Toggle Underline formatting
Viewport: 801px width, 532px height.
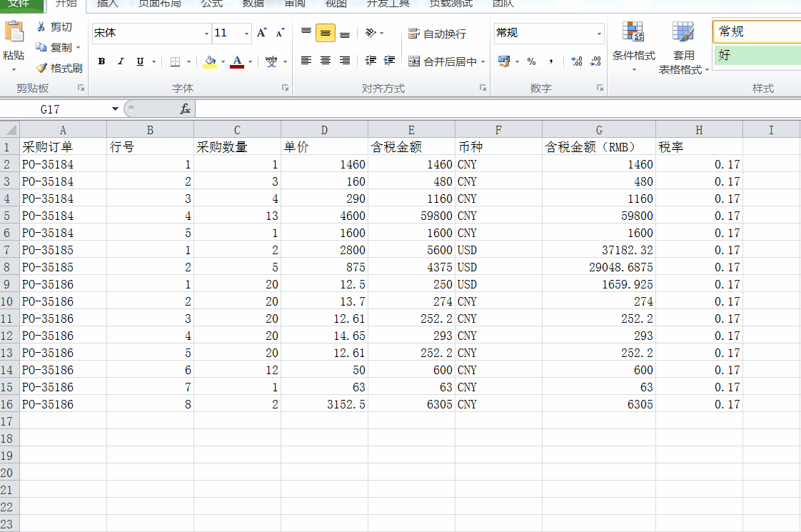pos(140,61)
